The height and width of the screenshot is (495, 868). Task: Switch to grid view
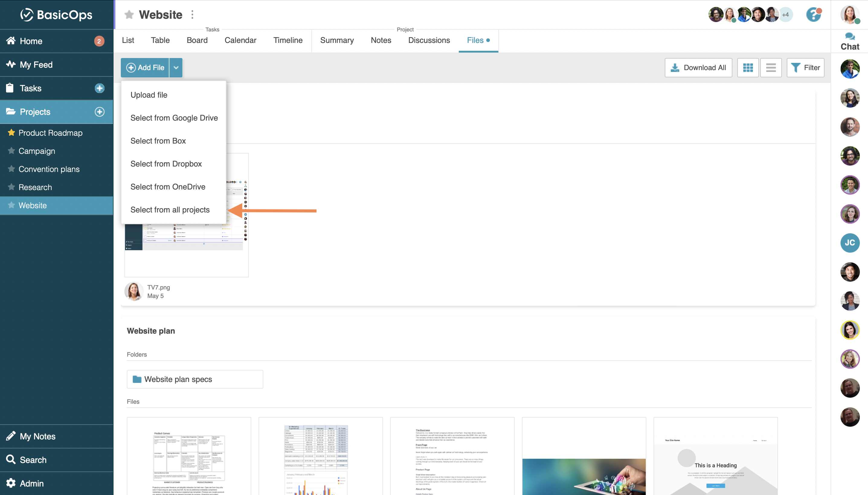pos(748,68)
